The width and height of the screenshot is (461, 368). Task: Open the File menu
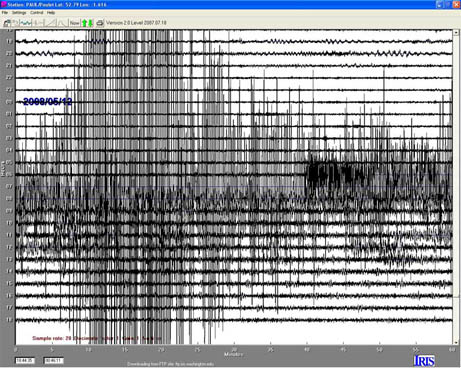click(x=5, y=13)
